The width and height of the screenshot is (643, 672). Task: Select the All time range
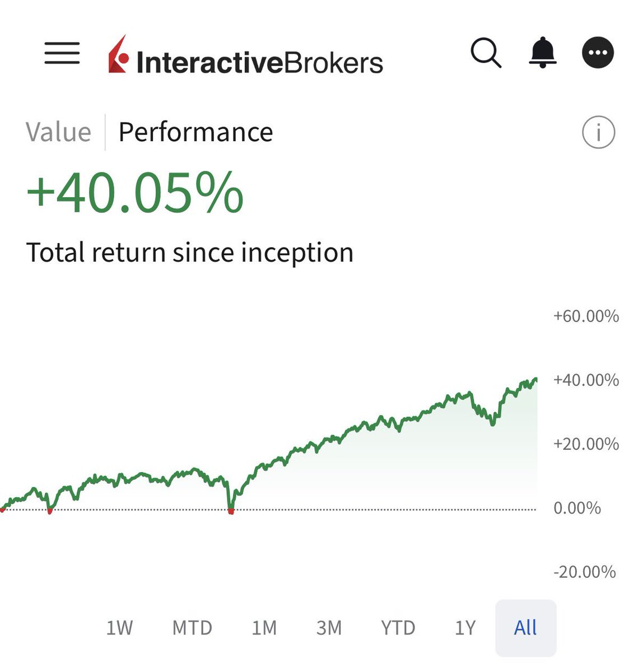(x=525, y=628)
